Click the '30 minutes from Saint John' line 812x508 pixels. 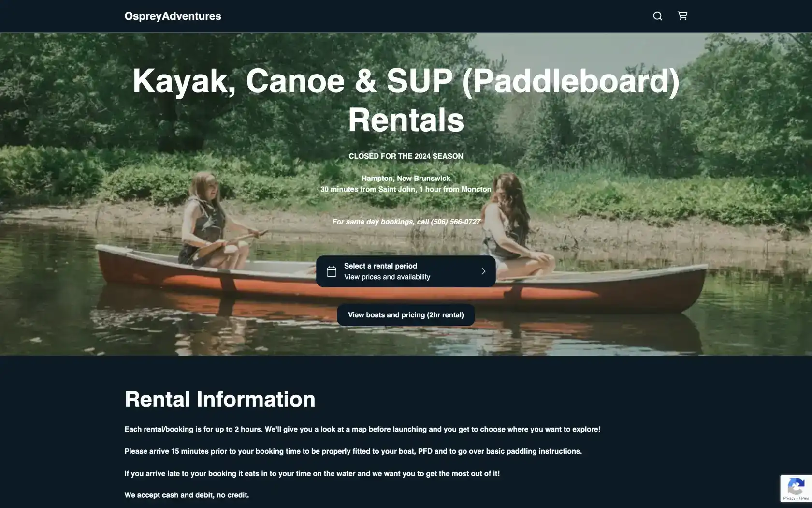point(406,189)
